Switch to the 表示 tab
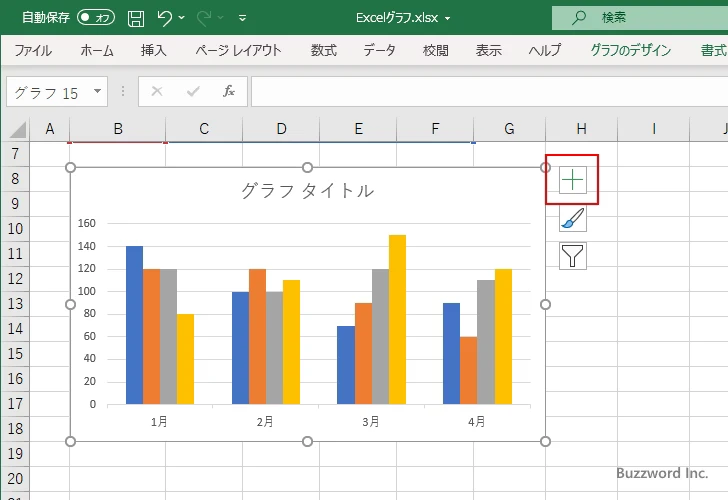The height and width of the screenshot is (500, 728). point(488,50)
